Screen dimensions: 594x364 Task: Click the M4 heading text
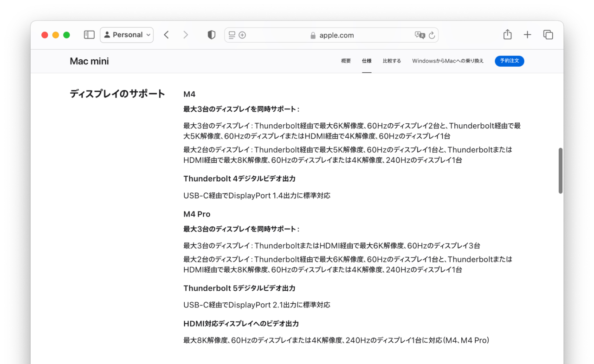click(x=189, y=94)
